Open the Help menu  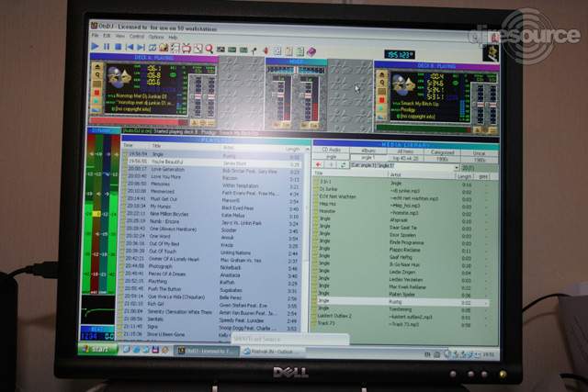173,37
